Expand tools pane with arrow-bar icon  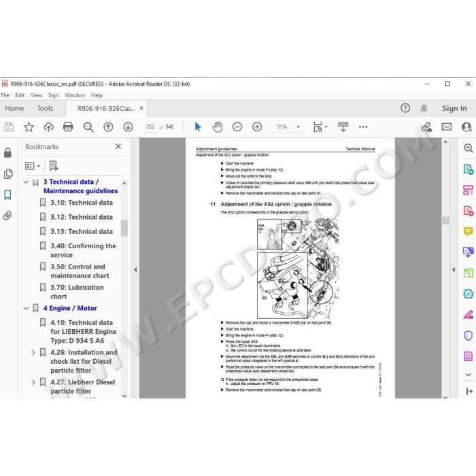pyautogui.click(x=469, y=392)
